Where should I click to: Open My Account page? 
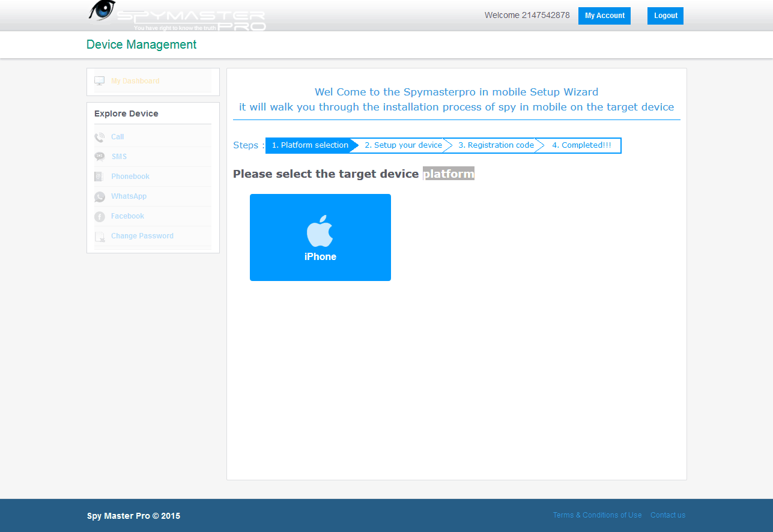(604, 16)
